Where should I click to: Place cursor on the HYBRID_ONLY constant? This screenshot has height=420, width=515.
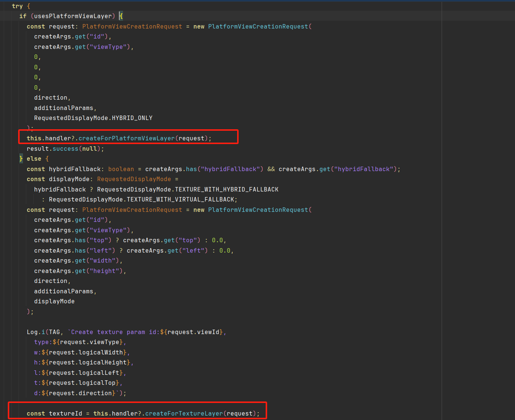click(132, 118)
